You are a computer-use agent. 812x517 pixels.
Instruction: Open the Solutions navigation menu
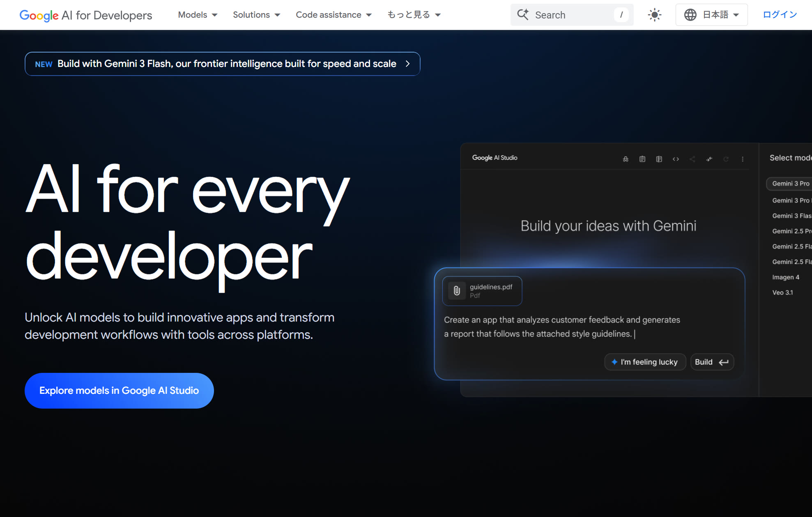(x=256, y=15)
